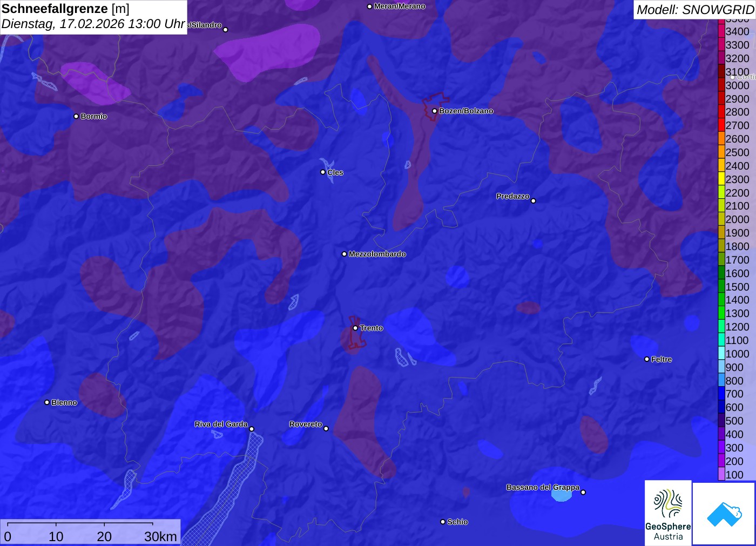
Task: Click the 30km scale bar label
Action: click(160, 536)
